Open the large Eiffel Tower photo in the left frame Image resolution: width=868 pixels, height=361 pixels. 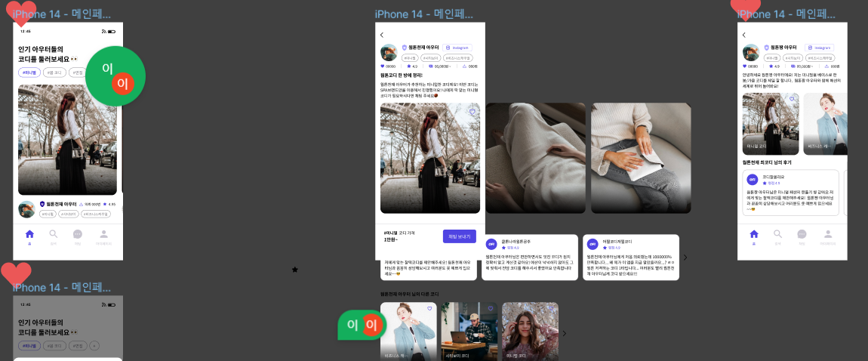coord(67,140)
